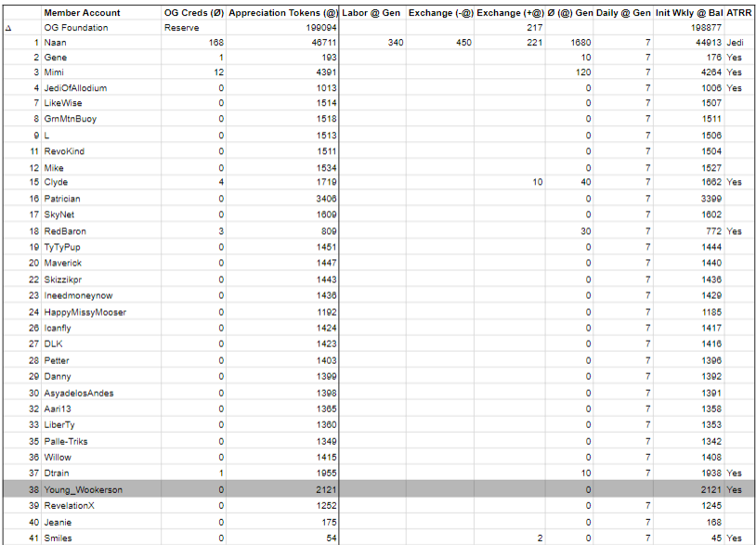This screenshot has width=756, height=545.
Task: Select the 'Danny' member name
Action: [58, 377]
